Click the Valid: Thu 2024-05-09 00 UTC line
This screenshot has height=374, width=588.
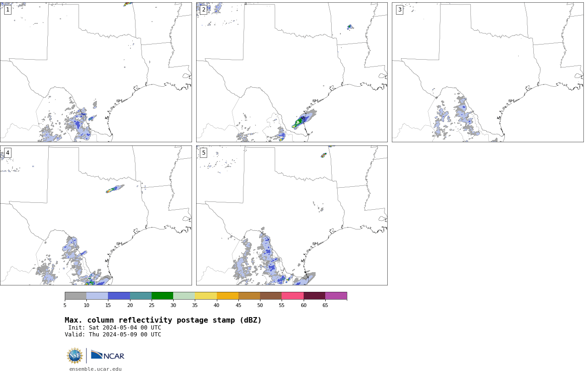113,335
